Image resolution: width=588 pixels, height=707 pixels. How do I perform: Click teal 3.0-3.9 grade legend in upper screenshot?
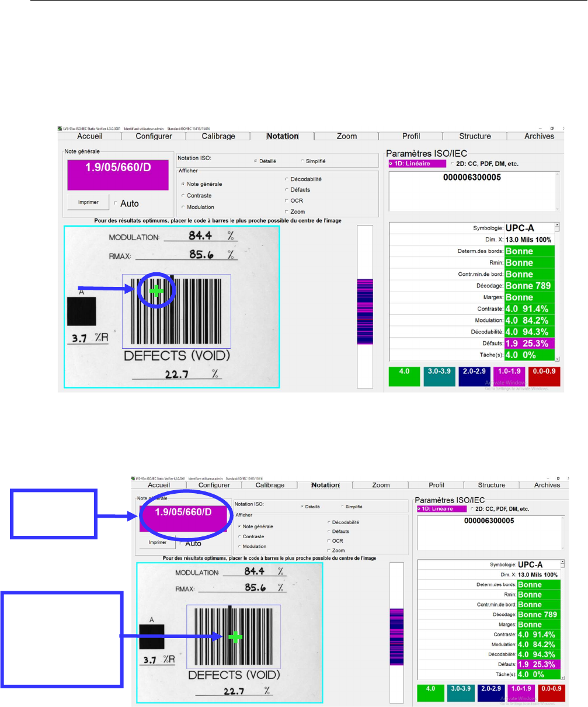[439, 377]
